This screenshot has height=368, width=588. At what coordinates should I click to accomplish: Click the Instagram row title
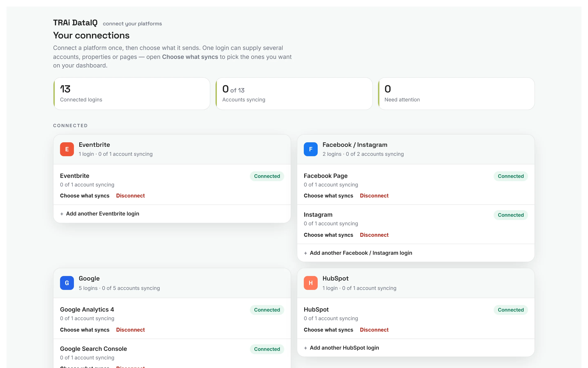pyautogui.click(x=318, y=215)
